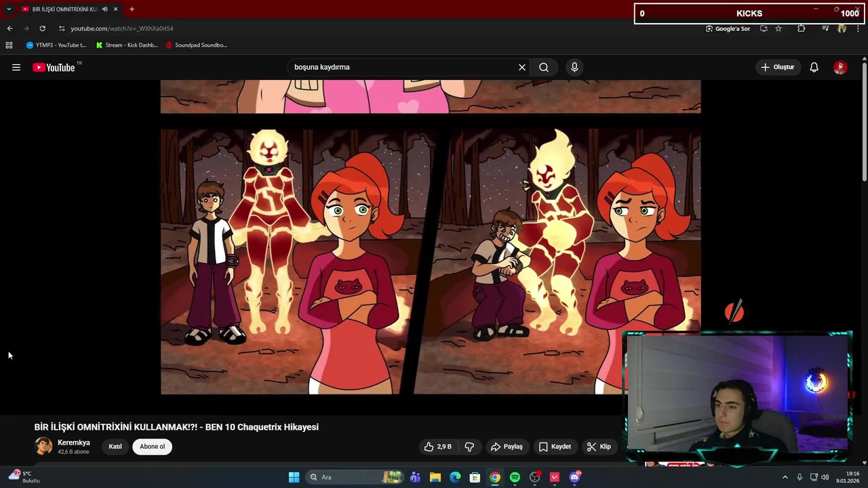This screenshot has height=488, width=868.
Task: Open the browser extensions puzzle icon
Action: (801, 28)
